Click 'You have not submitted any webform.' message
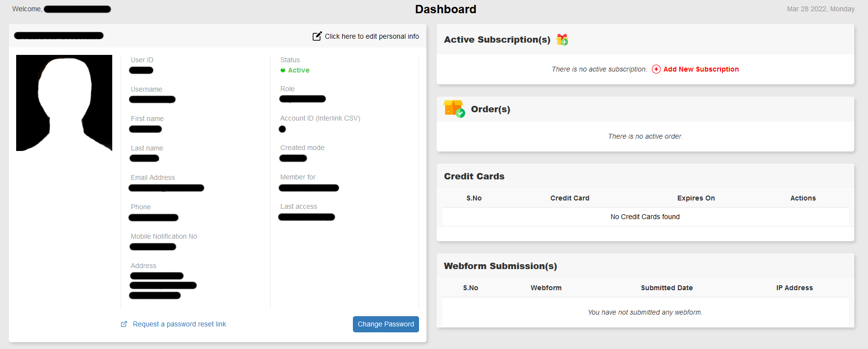 (x=645, y=312)
